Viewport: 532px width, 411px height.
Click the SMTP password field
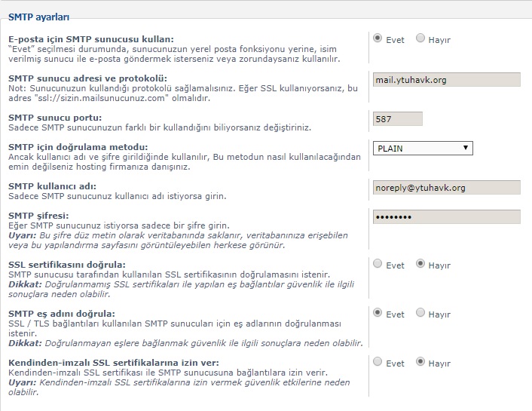pos(447,216)
